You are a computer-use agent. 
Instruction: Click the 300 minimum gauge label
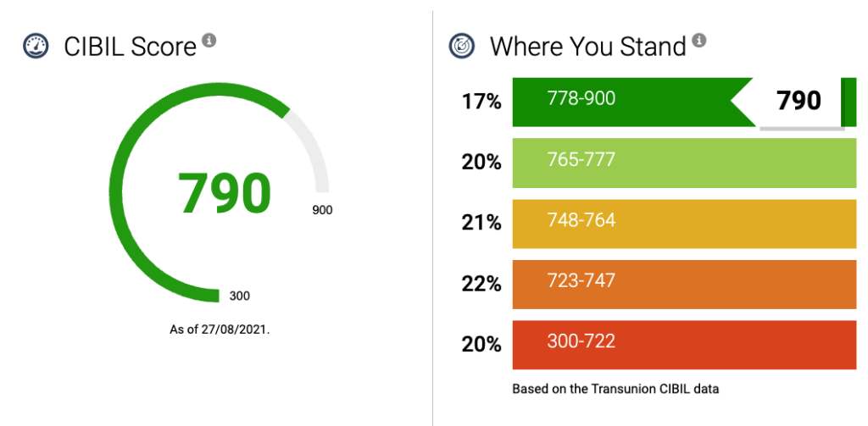pos(239,296)
